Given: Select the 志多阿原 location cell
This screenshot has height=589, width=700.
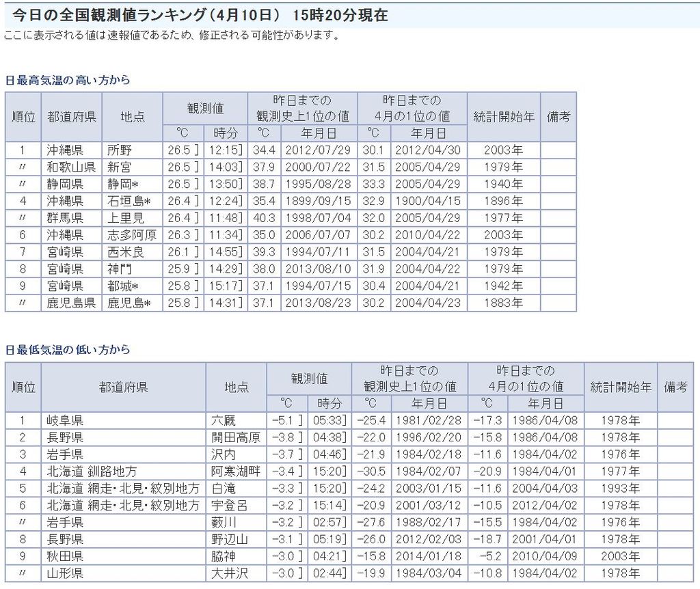Looking at the screenshot, I should point(131,235).
